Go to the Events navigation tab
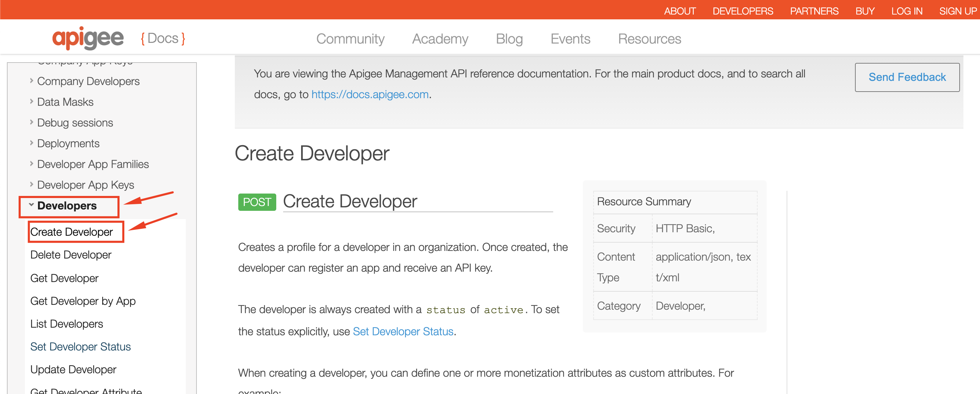Screen dimensions: 980x394 [x=570, y=39]
